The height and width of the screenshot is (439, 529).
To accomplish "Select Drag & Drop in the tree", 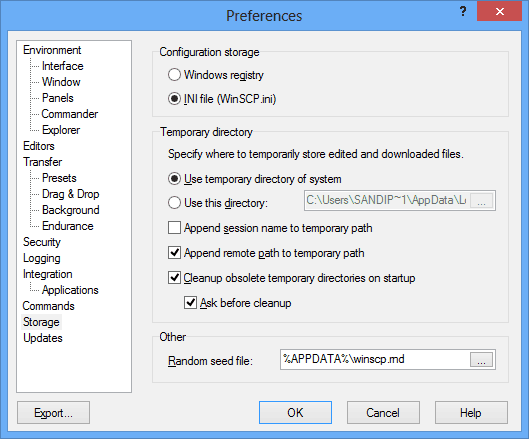I will click(x=71, y=194).
